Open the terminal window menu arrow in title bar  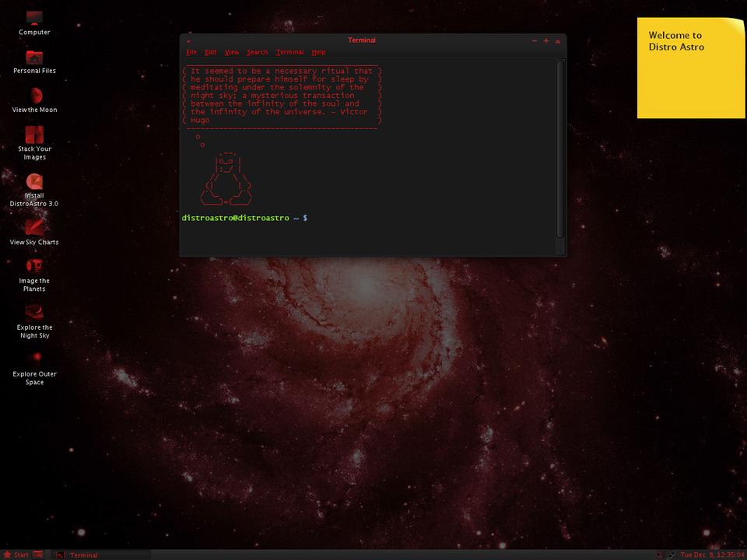point(188,41)
